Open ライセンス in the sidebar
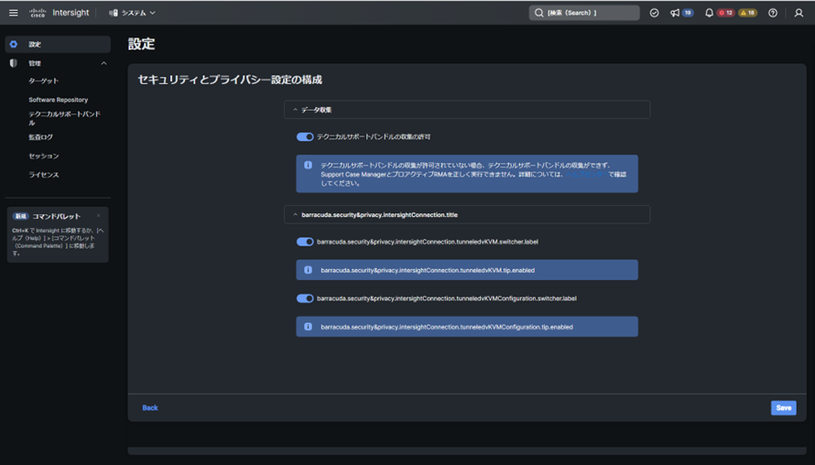The width and height of the screenshot is (815, 465). 44,175
